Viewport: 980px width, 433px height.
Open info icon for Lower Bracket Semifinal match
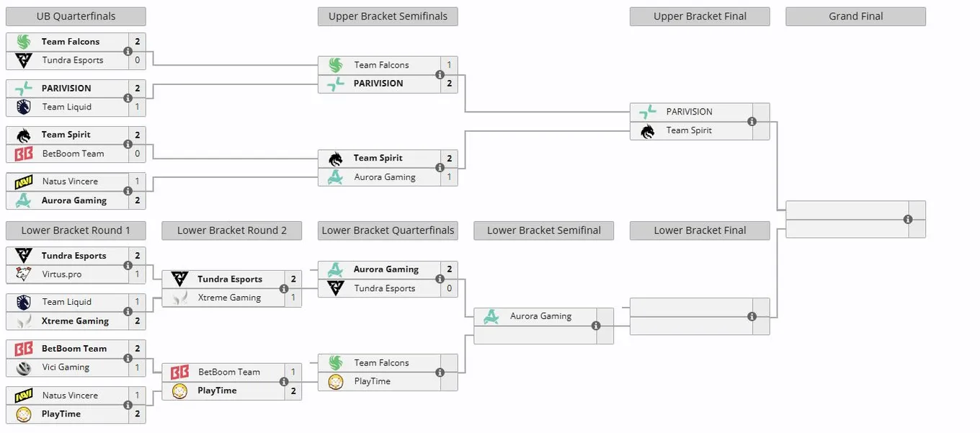pyautogui.click(x=596, y=326)
